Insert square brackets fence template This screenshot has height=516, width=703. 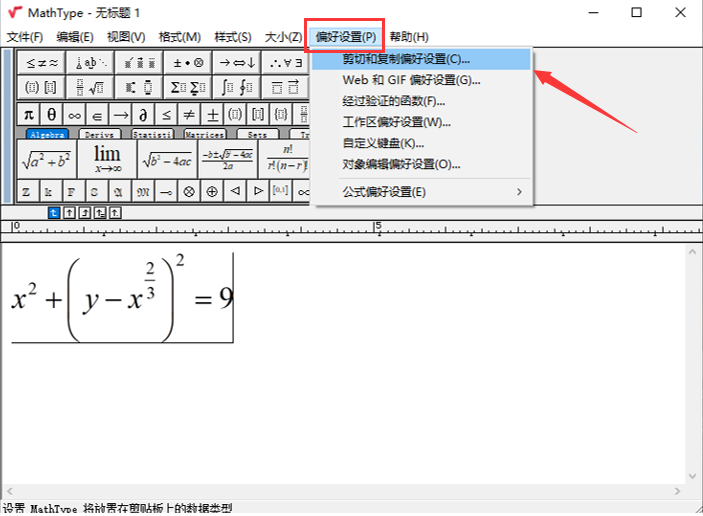258,115
